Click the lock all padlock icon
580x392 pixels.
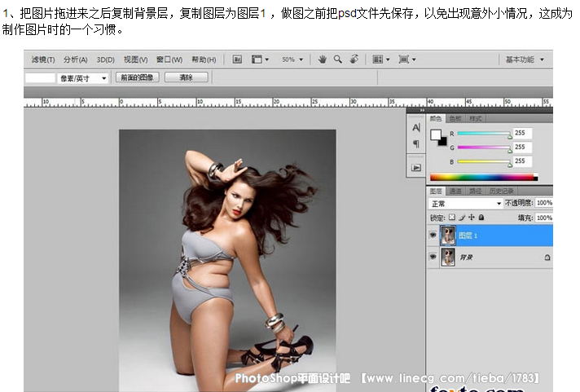point(481,218)
